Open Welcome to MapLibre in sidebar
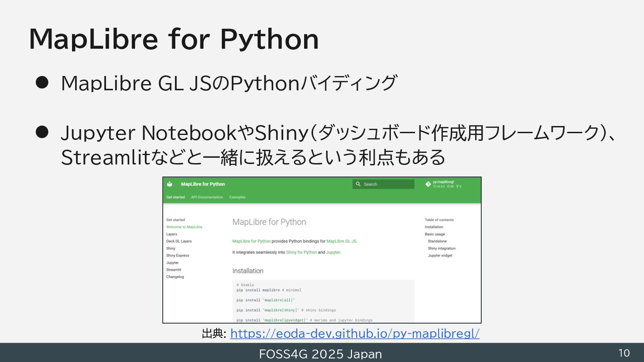 (x=184, y=227)
